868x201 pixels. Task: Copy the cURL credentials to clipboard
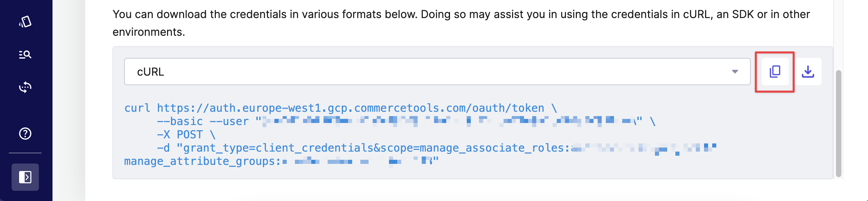[x=775, y=72]
